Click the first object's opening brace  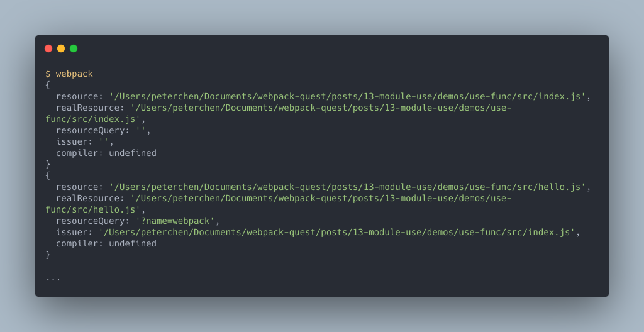point(48,85)
